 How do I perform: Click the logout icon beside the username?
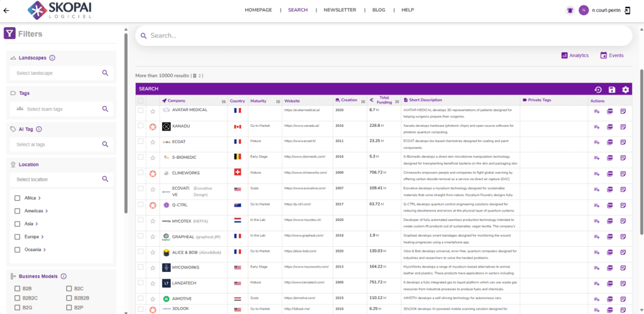(x=626, y=10)
